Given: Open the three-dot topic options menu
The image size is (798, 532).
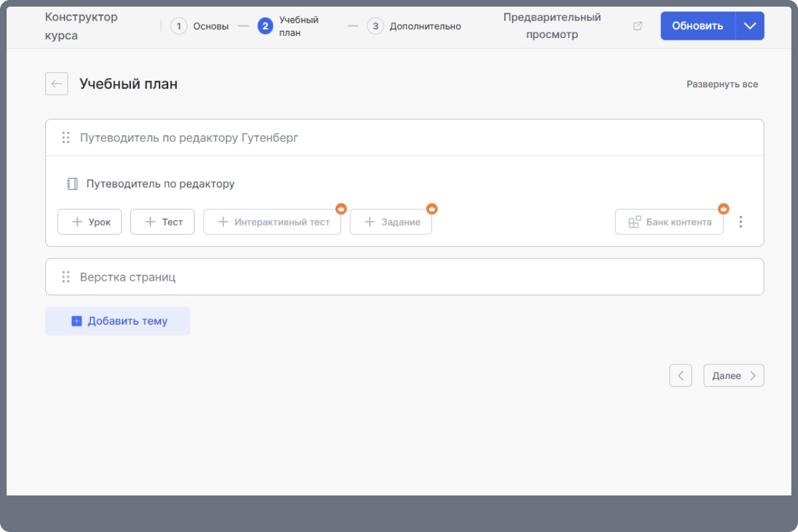Looking at the screenshot, I should [741, 222].
